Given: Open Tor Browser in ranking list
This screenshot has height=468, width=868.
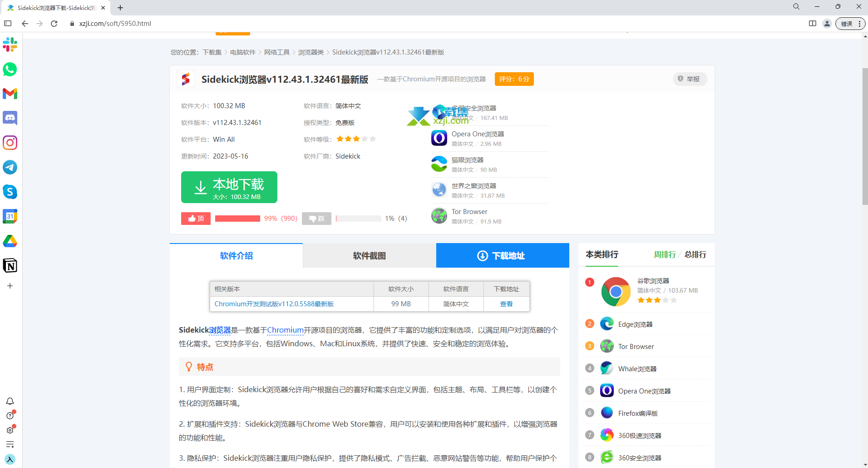Looking at the screenshot, I should pos(636,347).
